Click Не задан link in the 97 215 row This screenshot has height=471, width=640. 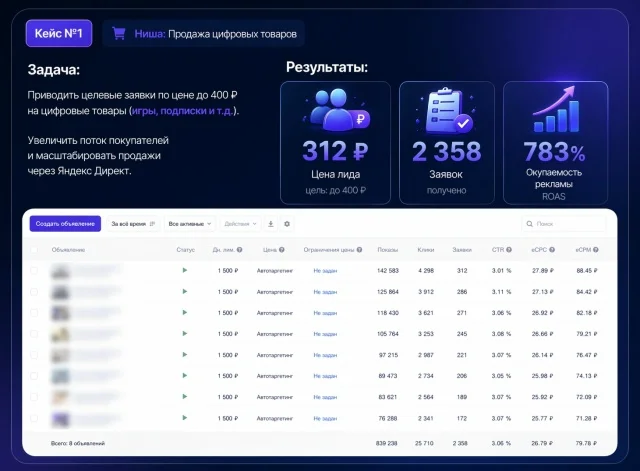point(325,355)
